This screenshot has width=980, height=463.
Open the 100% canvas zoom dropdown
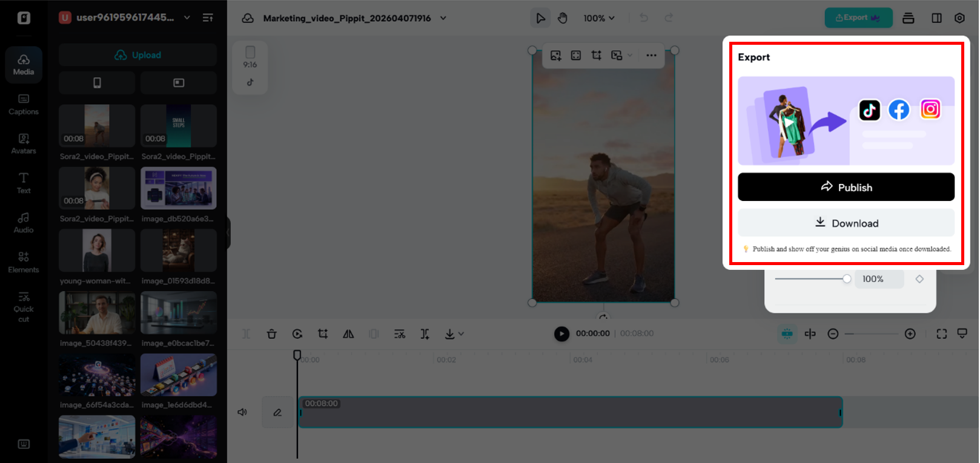[x=599, y=18]
